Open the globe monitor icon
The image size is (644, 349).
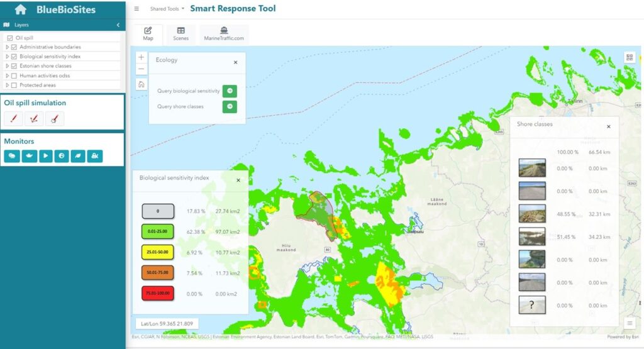pos(62,156)
